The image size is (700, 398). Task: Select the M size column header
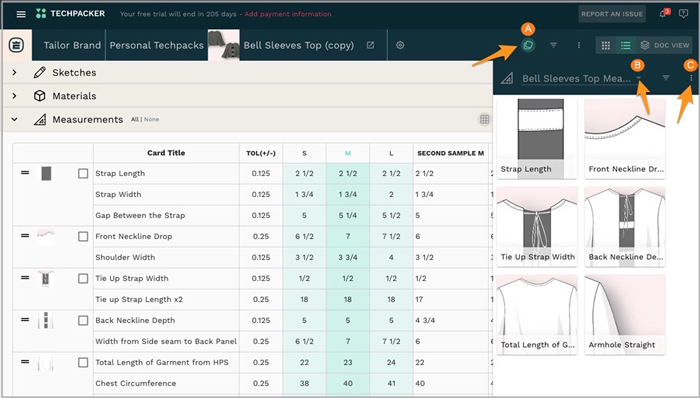coord(348,153)
